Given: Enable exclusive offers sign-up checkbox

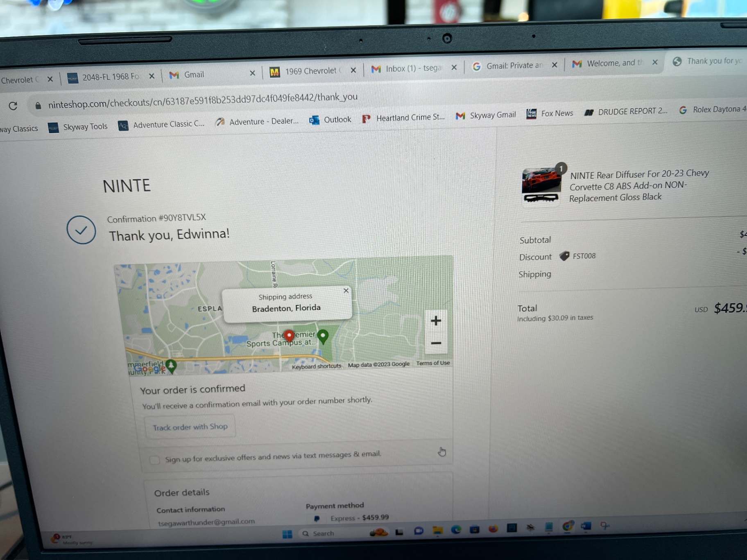Looking at the screenshot, I should (x=154, y=460).
